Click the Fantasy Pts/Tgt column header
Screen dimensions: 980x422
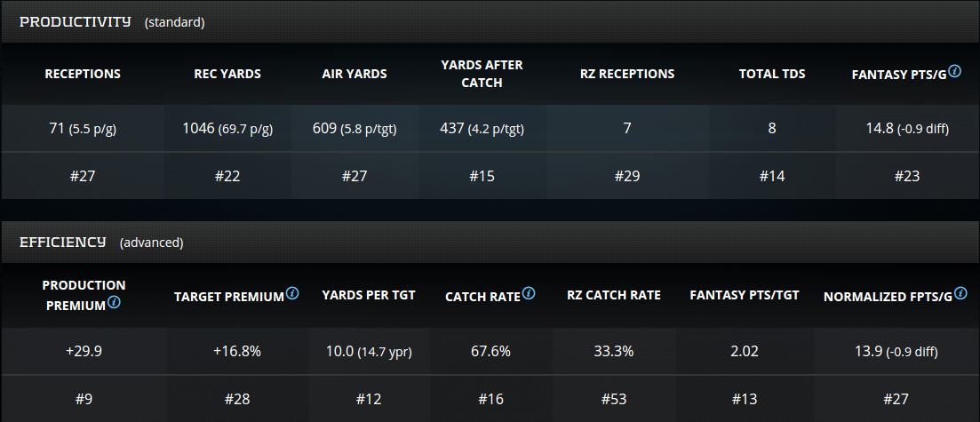pos(745,295)
